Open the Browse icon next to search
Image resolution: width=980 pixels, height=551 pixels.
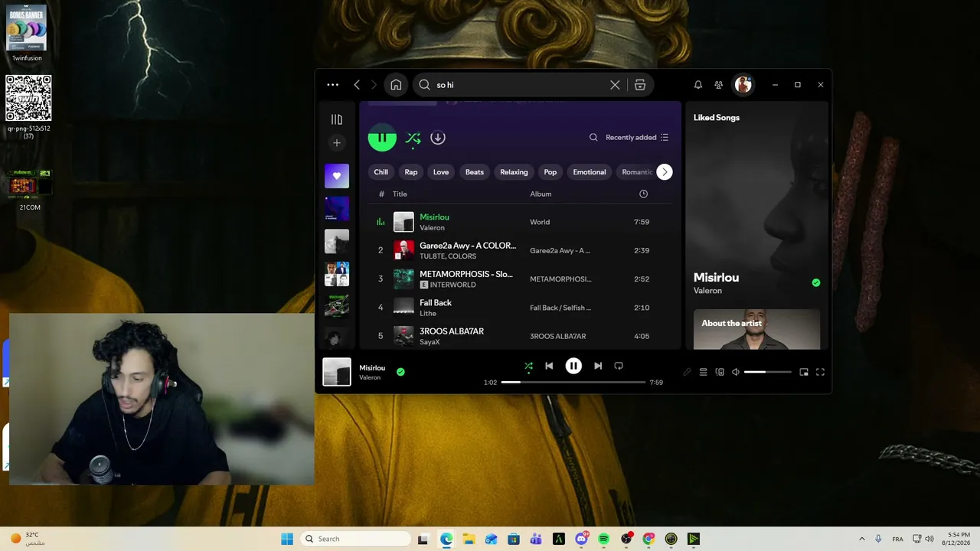(640, 85)
